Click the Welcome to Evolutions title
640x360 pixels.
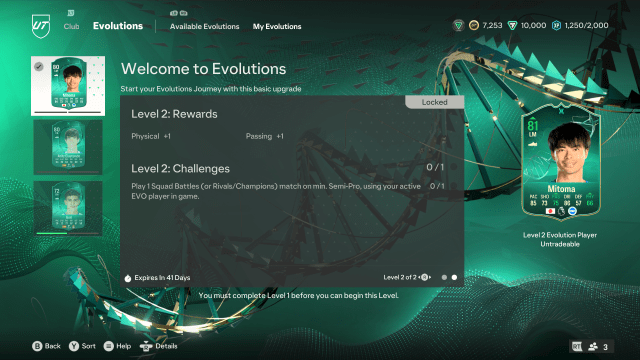coord(203,69)
